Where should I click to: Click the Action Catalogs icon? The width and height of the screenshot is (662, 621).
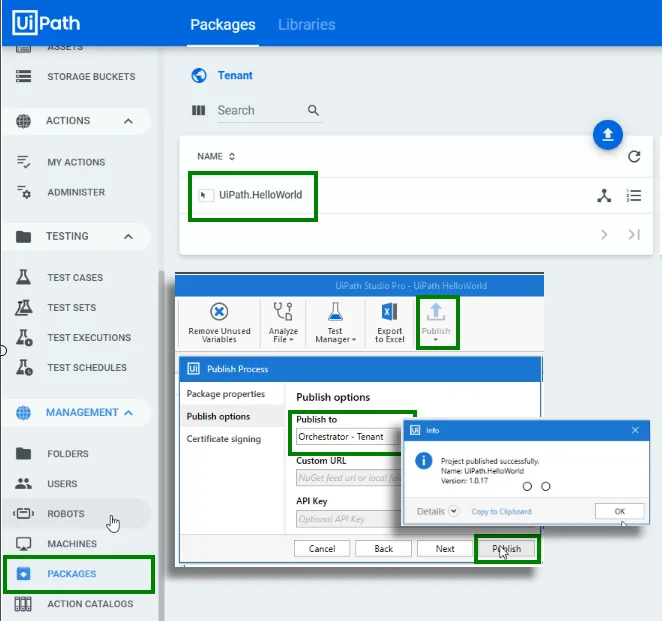click(23, 604)
